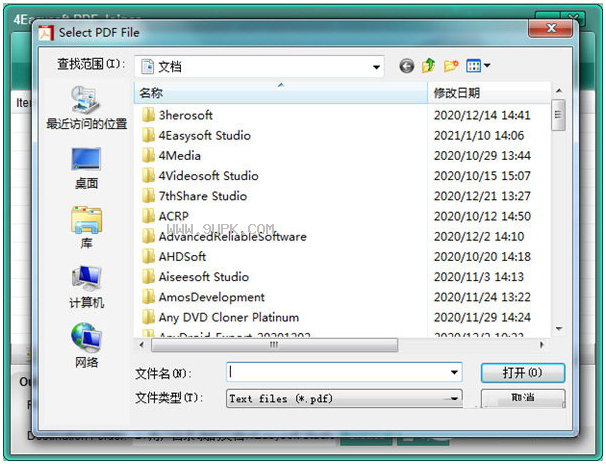This screenshot has width=606, height=464.
Task: Click the Back navigation arrow icon
Action: coord(406,66)
